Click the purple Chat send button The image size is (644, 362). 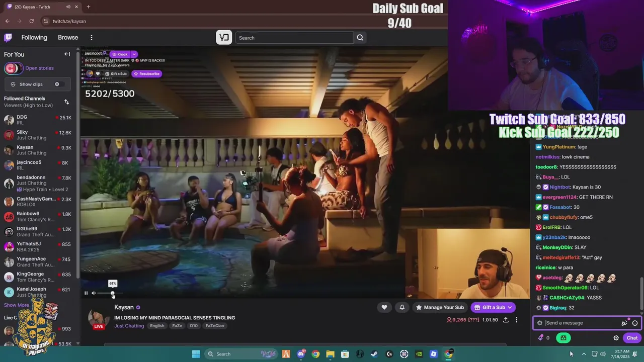click(632, 338)
